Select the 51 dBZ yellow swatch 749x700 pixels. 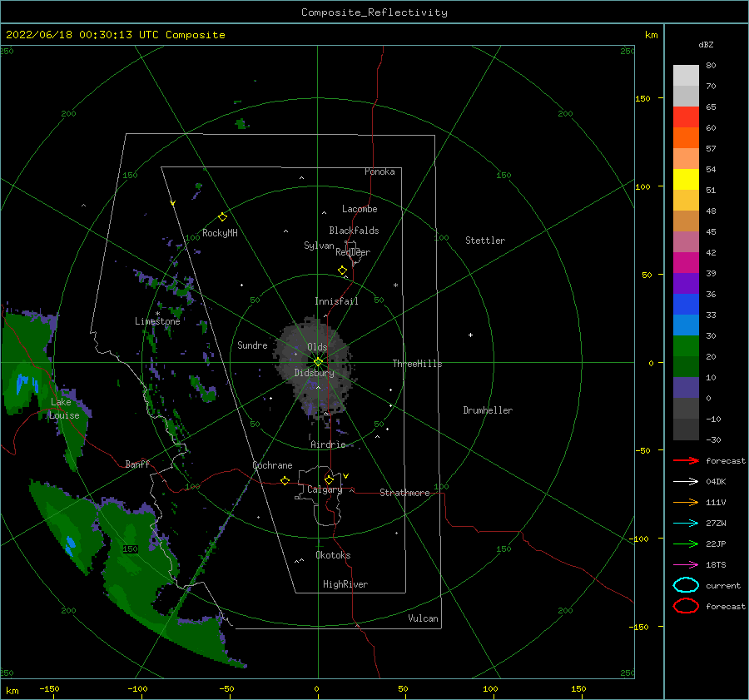pos(686,179)
